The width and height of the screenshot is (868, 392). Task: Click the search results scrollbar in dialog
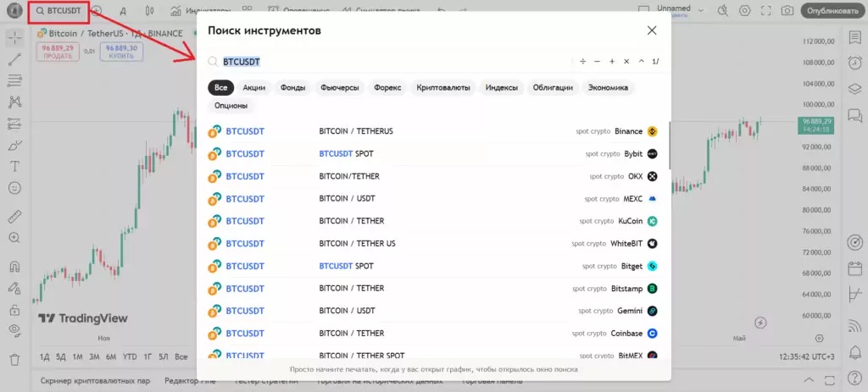[x=670, y=145]
